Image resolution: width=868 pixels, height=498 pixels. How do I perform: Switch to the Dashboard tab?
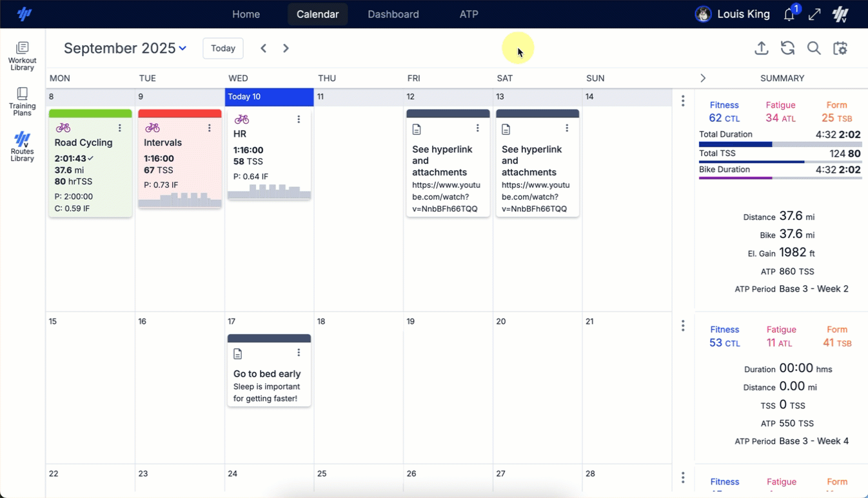point(393,14)
